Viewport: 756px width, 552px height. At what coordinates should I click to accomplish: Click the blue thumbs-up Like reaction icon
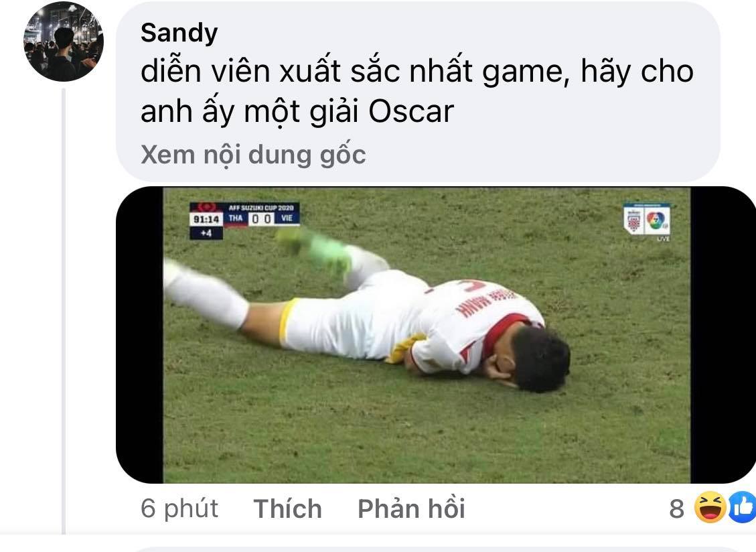click(x=743, y=508)
